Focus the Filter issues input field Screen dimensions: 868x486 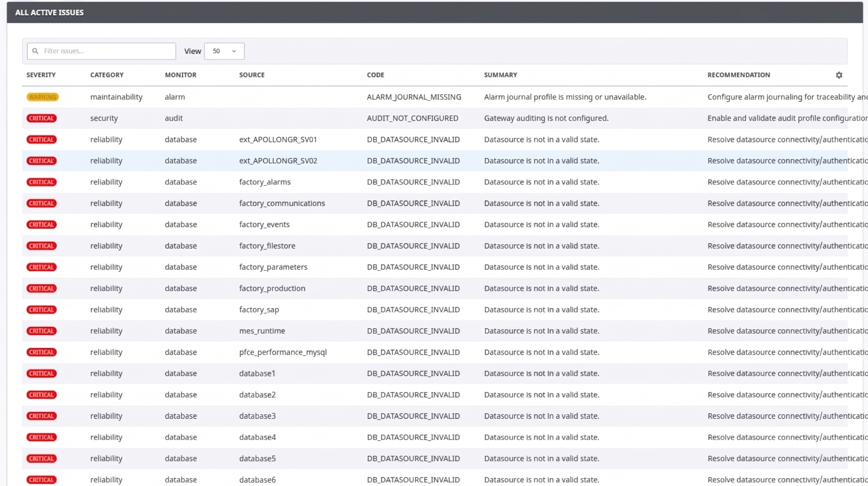[102, 51]
